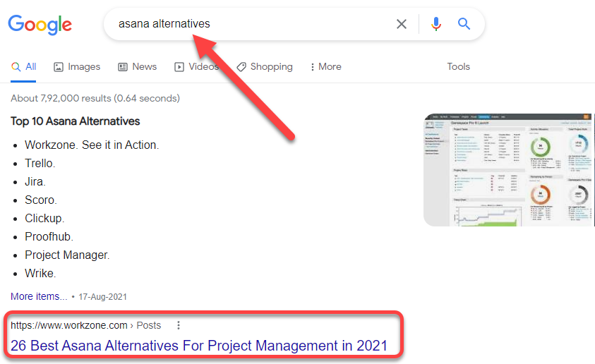Screen dimensions: 595x364
Task: Switch to the Videos tab
Action: (x=196, y=67)
